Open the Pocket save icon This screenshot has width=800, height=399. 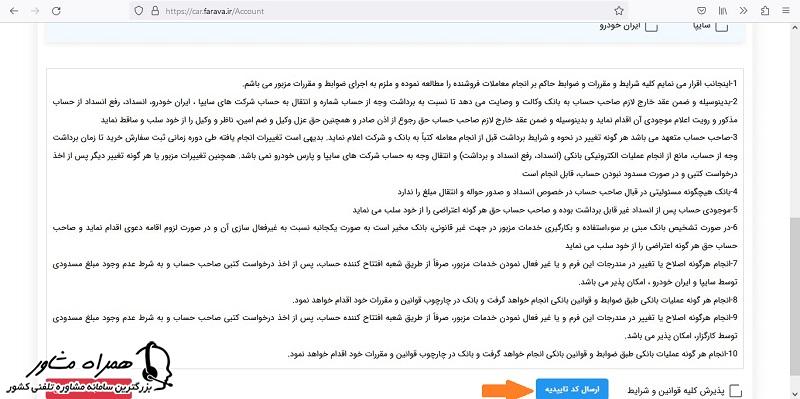(702, 11)
